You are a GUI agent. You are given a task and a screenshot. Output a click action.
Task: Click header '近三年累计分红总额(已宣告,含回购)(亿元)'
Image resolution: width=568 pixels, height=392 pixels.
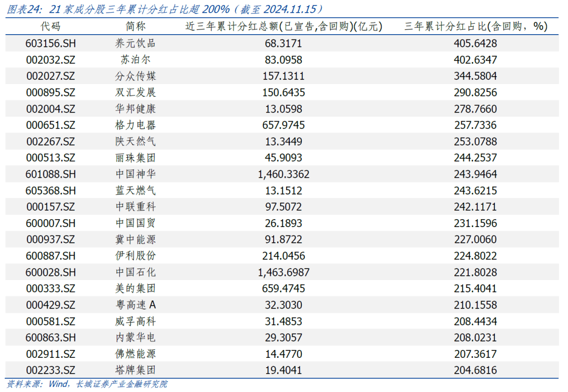(283, 26)
